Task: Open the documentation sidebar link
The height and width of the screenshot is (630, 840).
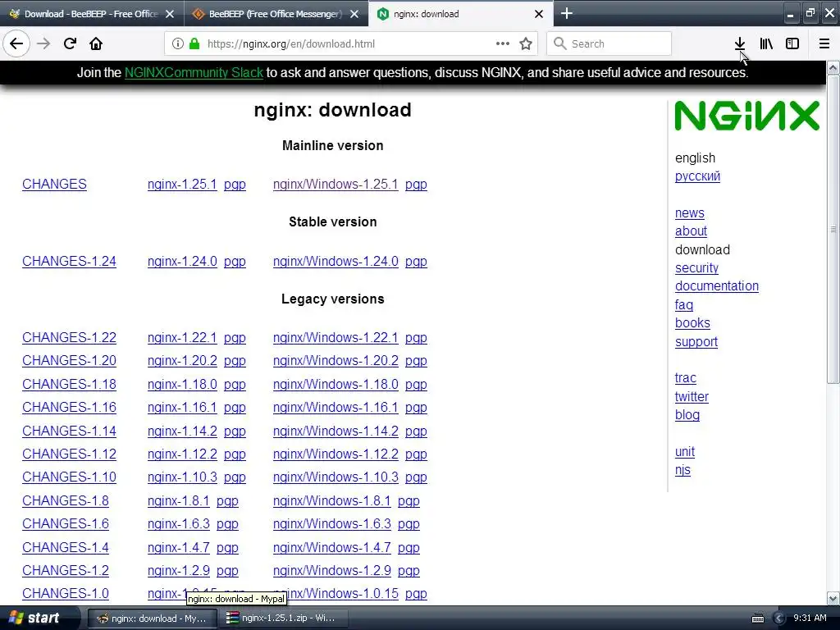Action: pyautogui.click(x=717, y=286)
